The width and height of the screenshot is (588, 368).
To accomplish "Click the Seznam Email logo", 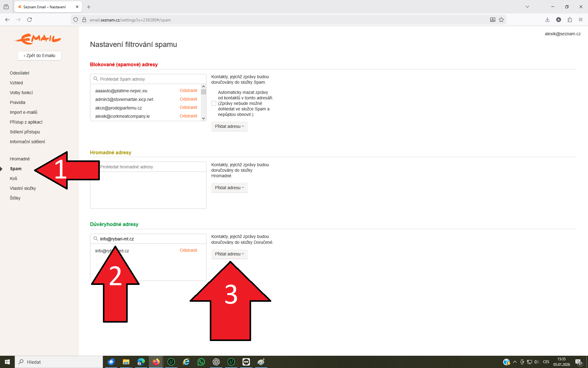I will point(37,39).
